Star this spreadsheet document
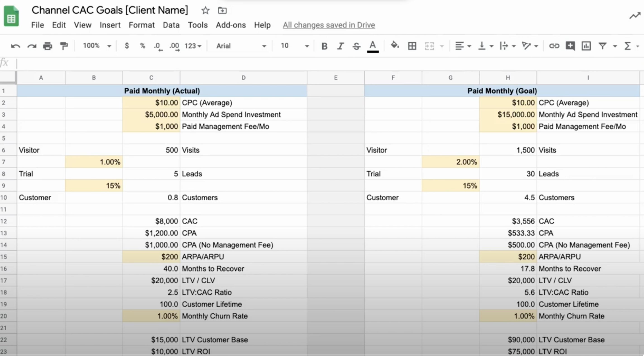 tap(205, 10)
